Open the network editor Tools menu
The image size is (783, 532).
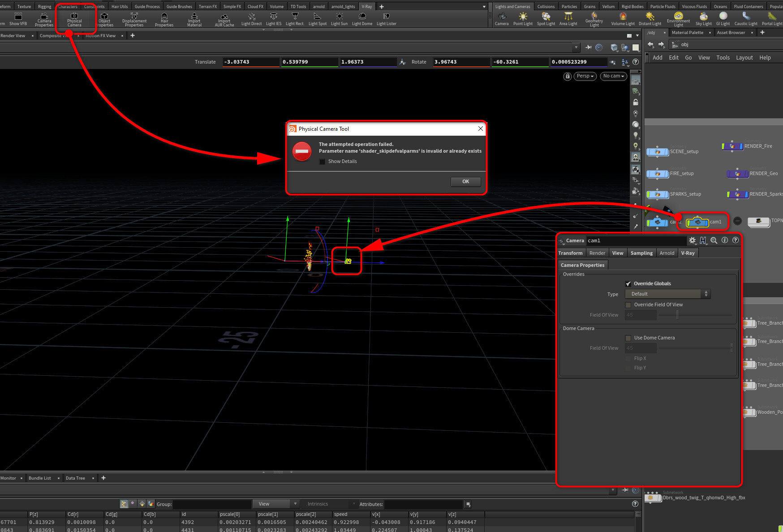tap(723, 58)
